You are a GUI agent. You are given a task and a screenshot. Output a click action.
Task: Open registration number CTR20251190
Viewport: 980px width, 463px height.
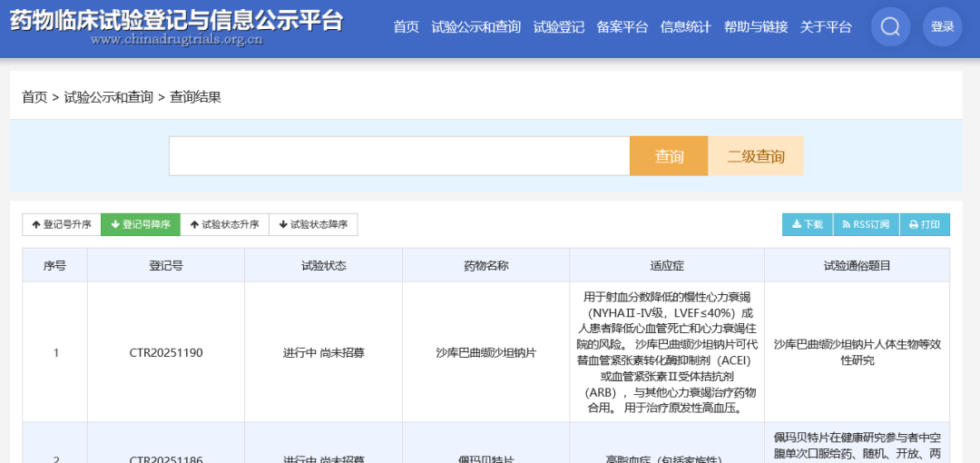(166, 352)
